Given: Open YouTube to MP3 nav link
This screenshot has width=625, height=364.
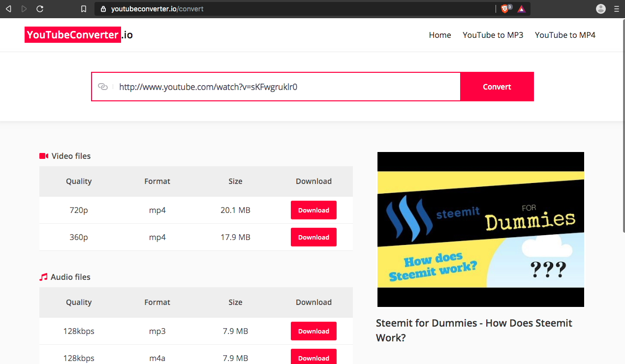Looking at the screenshot, I should coord(493,35).
